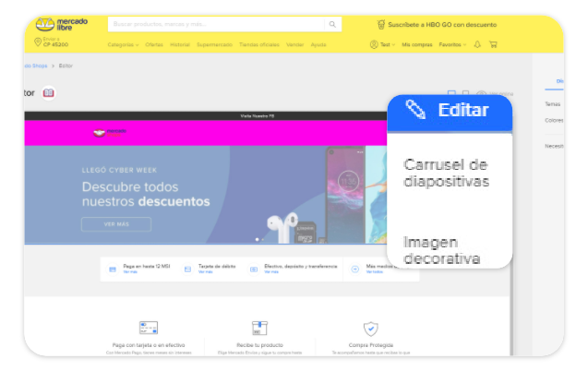Viewport: 588px width, 371px height.
Task: Go back to Shops breadcrumb
Action: 36,66
